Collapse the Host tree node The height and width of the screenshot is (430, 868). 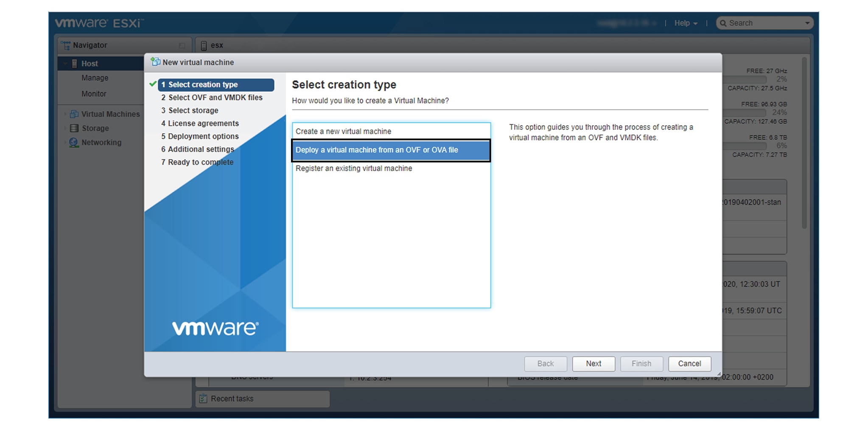tap(65, 64)
